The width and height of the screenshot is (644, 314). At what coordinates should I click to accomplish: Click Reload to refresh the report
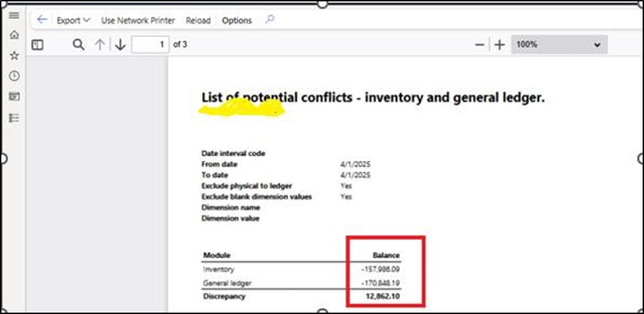coord(198,21)
